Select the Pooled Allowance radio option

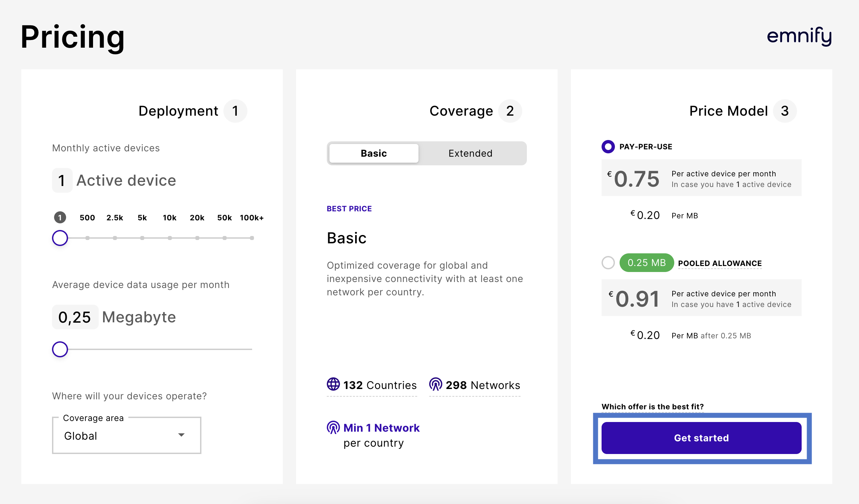coord(608,263)
